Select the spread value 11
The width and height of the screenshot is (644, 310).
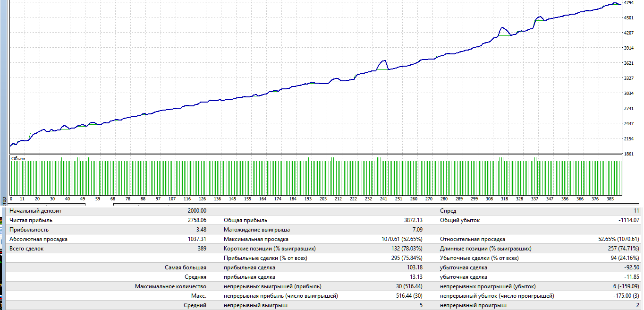pyautogui.click(x=636, y=211)
